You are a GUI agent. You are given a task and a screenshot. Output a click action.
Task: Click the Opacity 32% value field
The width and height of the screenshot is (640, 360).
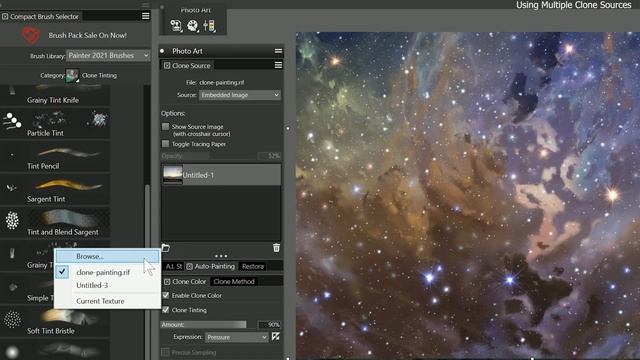[x=269, y=156]
